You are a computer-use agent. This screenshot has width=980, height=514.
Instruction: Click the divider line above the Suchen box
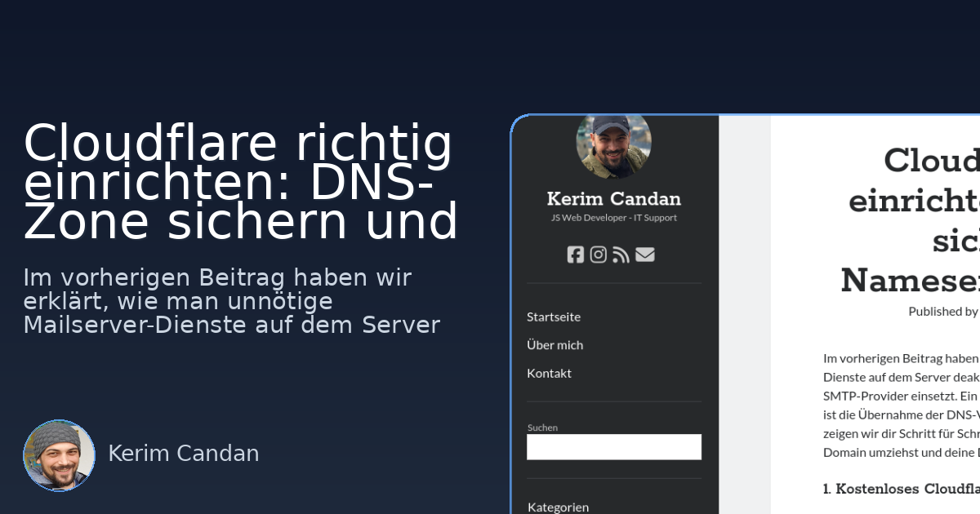pos(614,401)
